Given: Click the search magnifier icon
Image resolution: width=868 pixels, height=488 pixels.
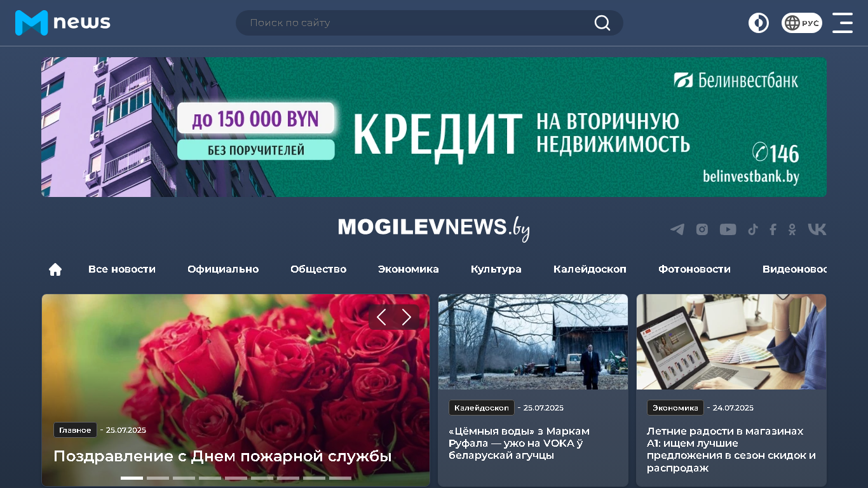Looking at the screenshot, I should [x=602, y=23].
